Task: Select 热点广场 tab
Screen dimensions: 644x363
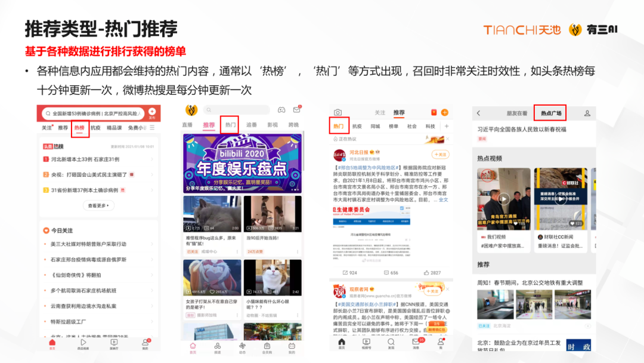Action: coord(551,113)
